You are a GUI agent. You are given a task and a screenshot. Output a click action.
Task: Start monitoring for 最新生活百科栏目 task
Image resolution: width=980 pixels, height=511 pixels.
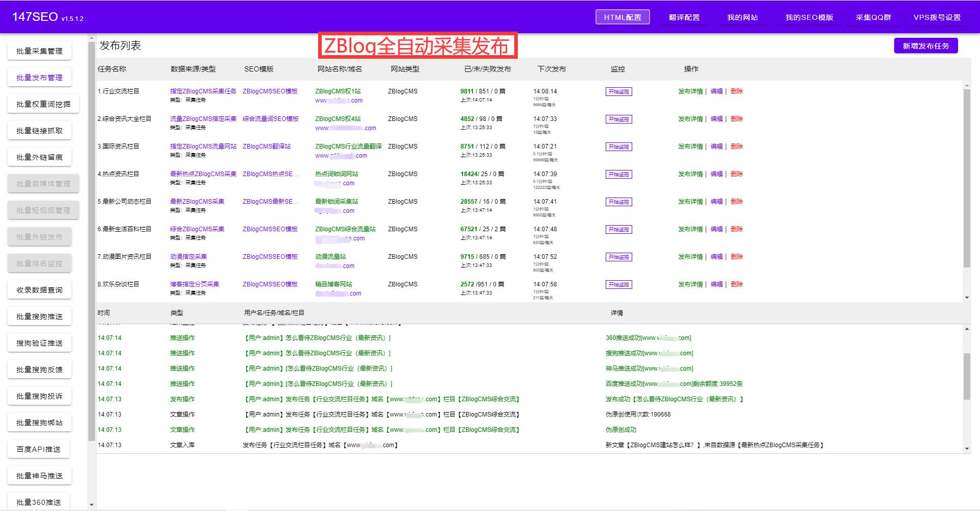pos(618,230)
